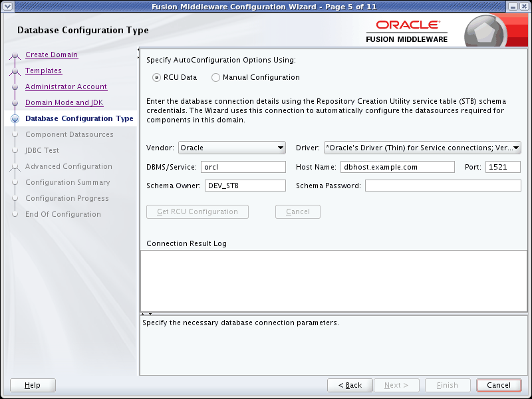This screenshot has height=399, width=532.
Task: Click the Help button
Action: coord(33,386)
